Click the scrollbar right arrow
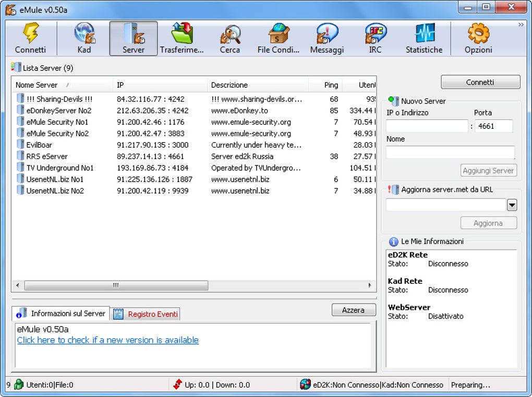Viewport: 532px width, 397px height. pyautogui.click(x=370, y=285)
